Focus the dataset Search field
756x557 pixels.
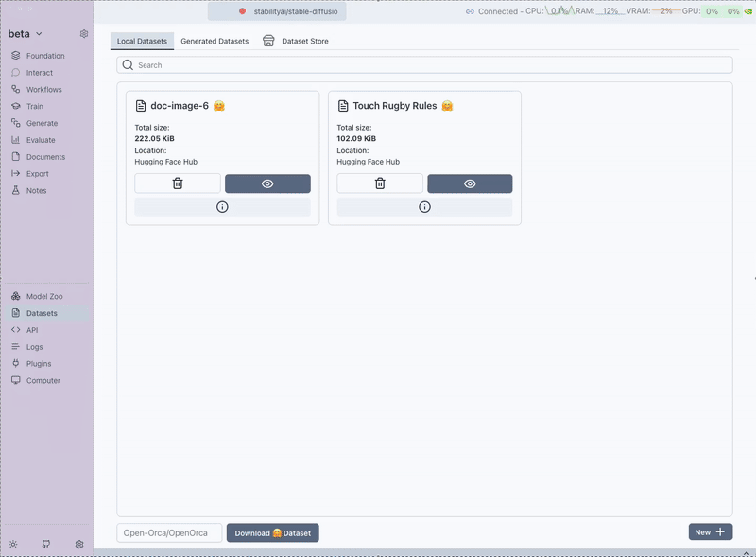pos(424,65)
